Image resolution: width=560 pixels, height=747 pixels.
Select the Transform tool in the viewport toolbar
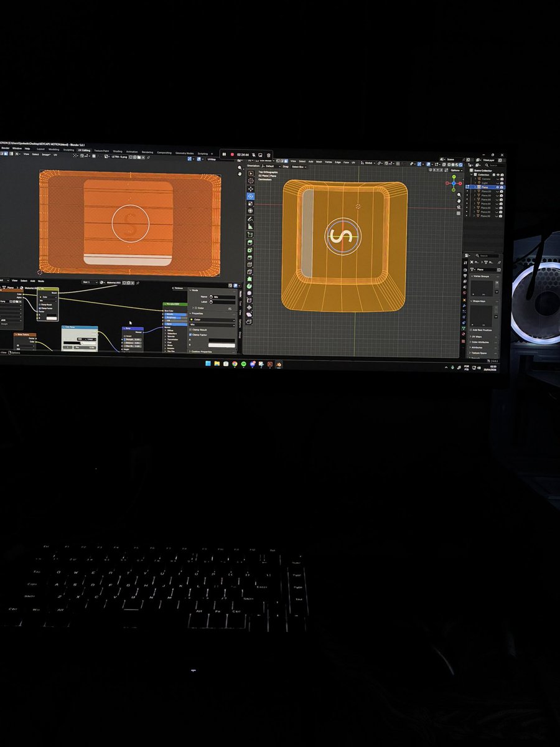tap(251, 211)
